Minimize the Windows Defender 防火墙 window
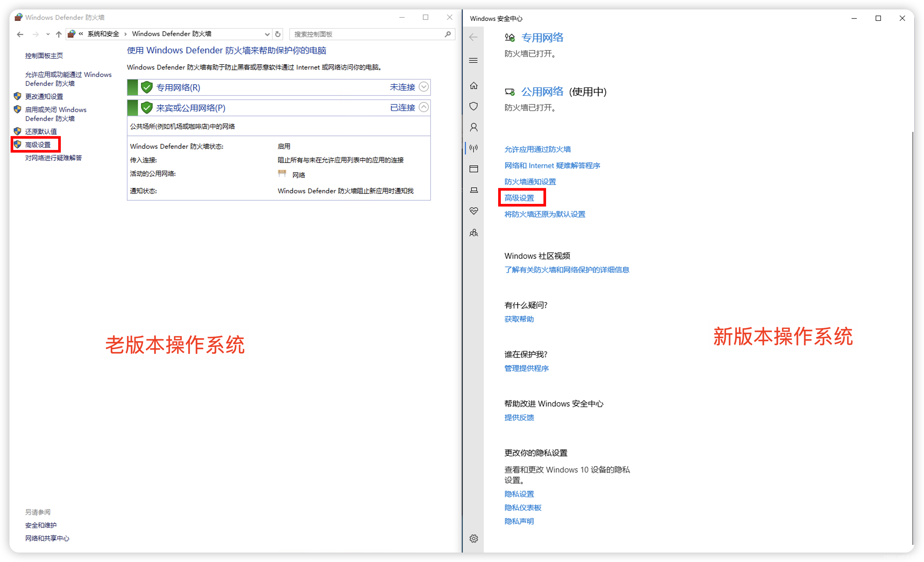This screenshot has height=562, width=924. click(402, 17)
